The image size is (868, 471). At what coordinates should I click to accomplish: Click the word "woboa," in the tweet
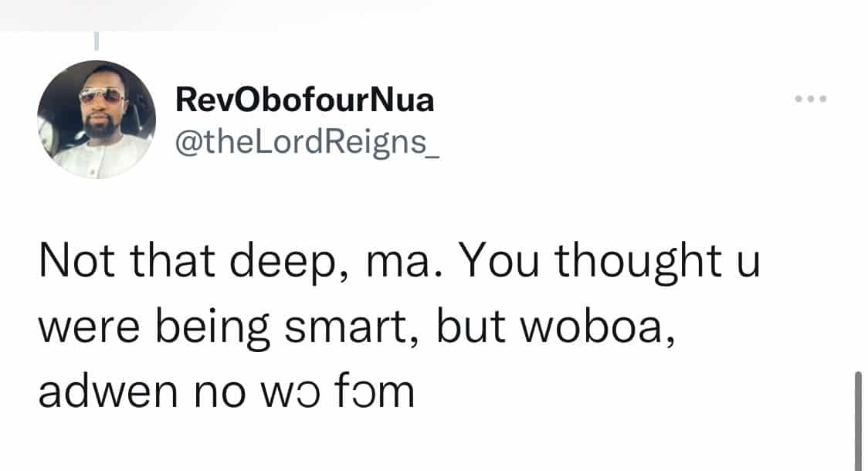[x=597, y=327]
